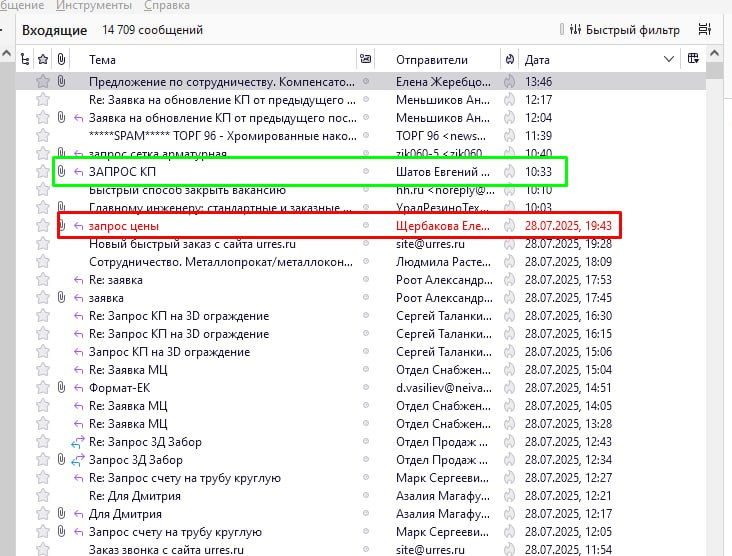Star the 16:30 Re: Запрос КП на 3D ограждение message
The height and width of the screenshot is (556, 732).
pos(43,316)
